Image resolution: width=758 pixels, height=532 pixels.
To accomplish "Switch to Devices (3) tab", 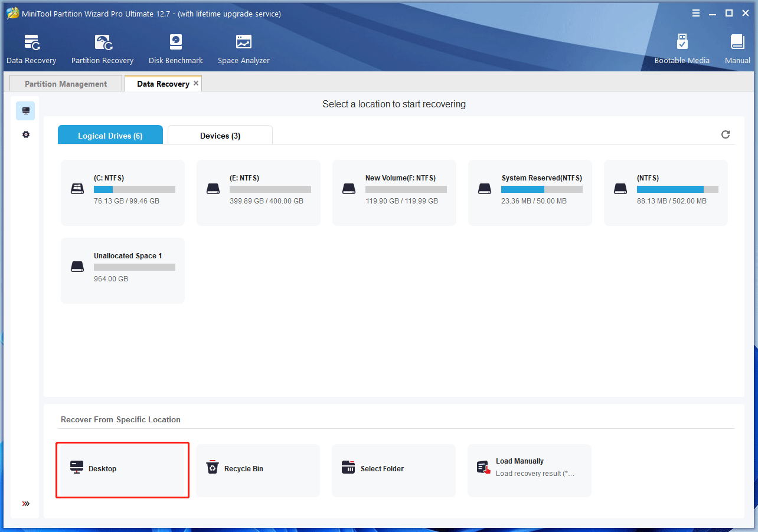I will click(x=220, y=135).
